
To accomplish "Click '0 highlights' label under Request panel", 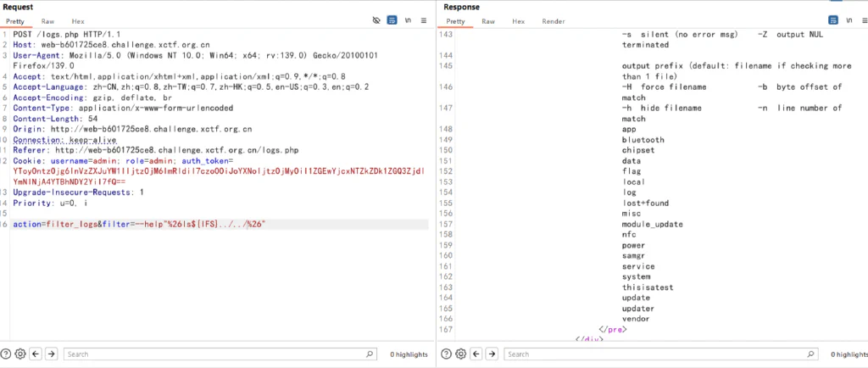I will (409, 354).
